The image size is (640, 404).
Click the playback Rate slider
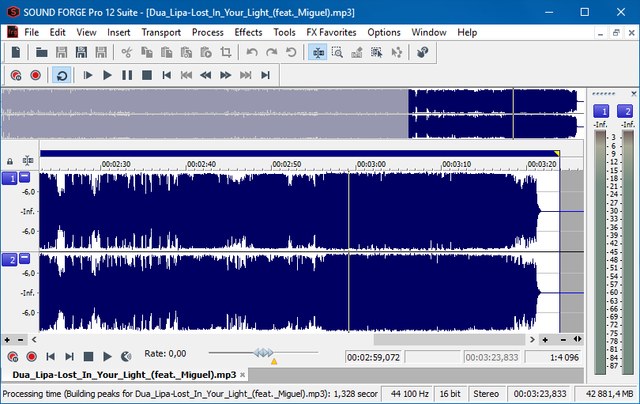pos(263,353)
